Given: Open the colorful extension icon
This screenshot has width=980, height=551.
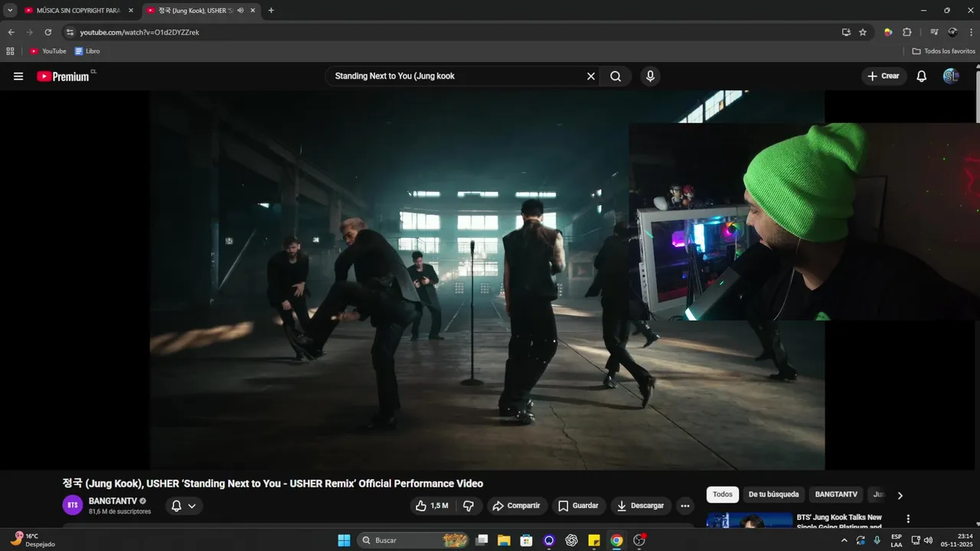Looking at the screenshot, I should pyautogui.click(x=888, y=32).
